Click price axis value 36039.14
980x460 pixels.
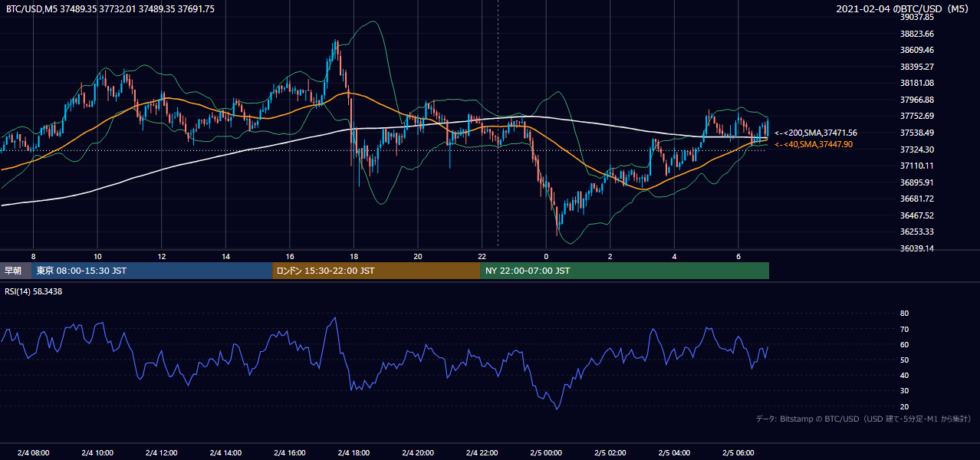[916, 248]
